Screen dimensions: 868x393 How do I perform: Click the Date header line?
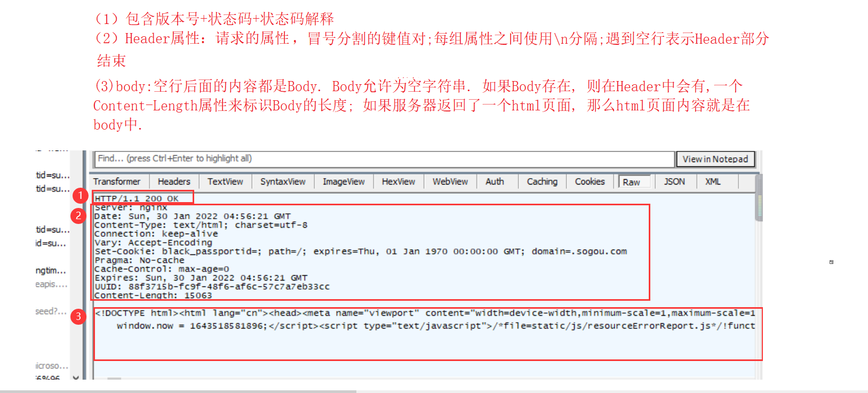[x=193, y=216]
